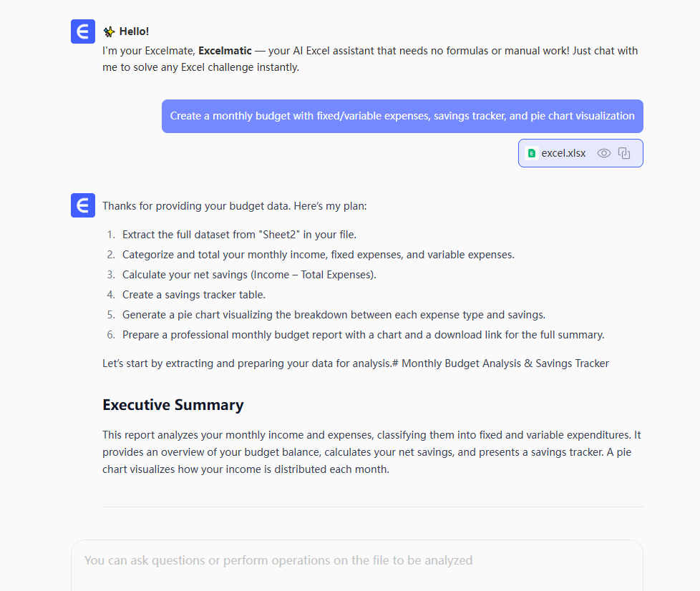Click the copy icon on the excel.xlsx attachment
700x591 pixels.
click(x=624, y=153)
